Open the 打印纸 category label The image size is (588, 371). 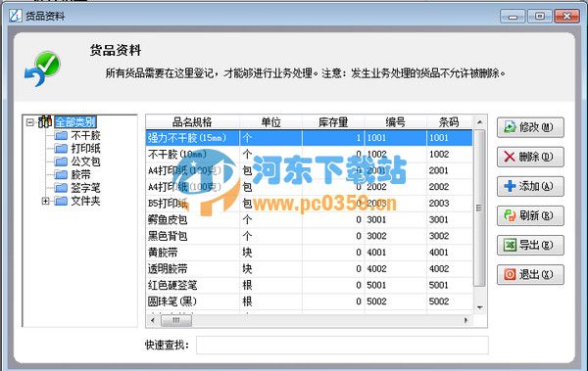85,149
